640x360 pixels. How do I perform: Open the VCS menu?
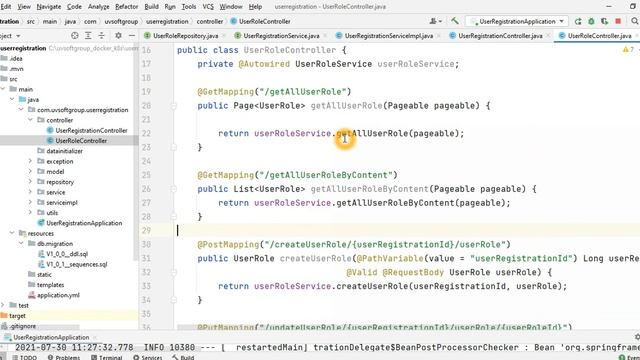208,7
